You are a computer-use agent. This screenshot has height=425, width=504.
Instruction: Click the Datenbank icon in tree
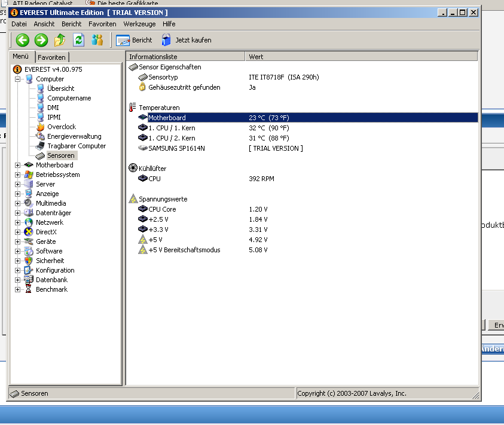coord(29,280)
